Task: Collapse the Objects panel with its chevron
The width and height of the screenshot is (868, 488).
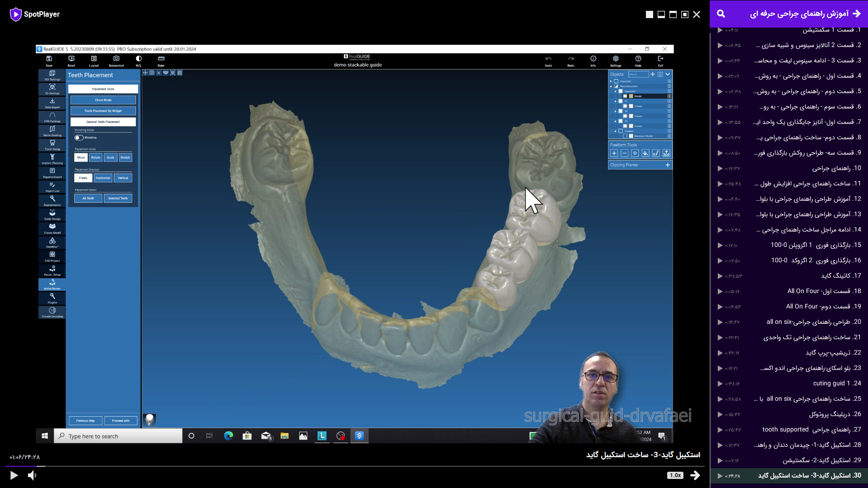Action: 668,74
